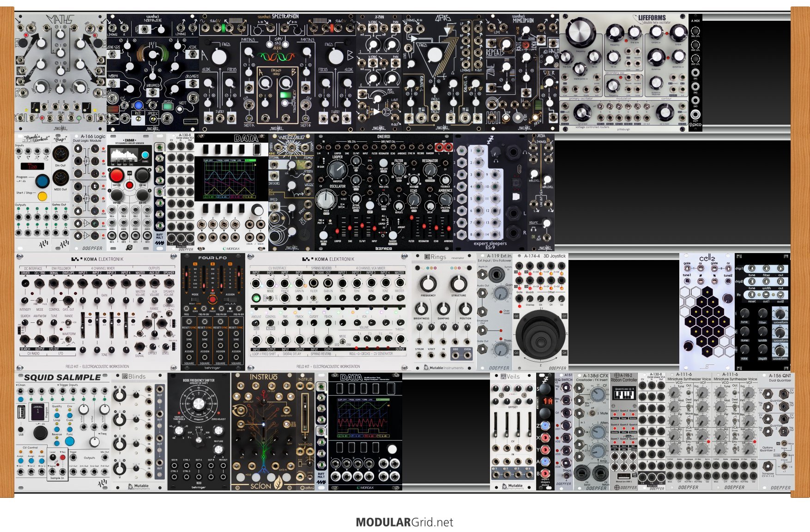This screenshot has width=810, height=532.
Task: Click the Mordax DATA oscilloscope screen with the DOEPFER A-130-8 beside it
Action: pyautogui.click(x=230, y=179)
